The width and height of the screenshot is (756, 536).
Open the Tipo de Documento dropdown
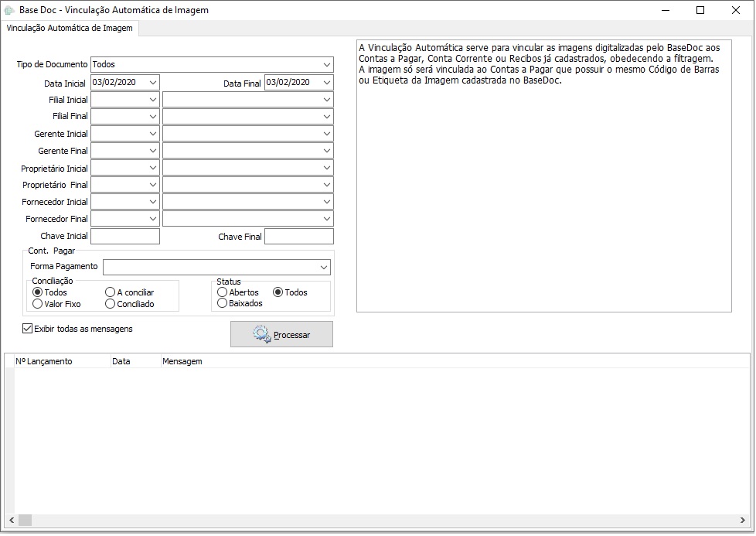pyautogui.click(x=327, y=64)
